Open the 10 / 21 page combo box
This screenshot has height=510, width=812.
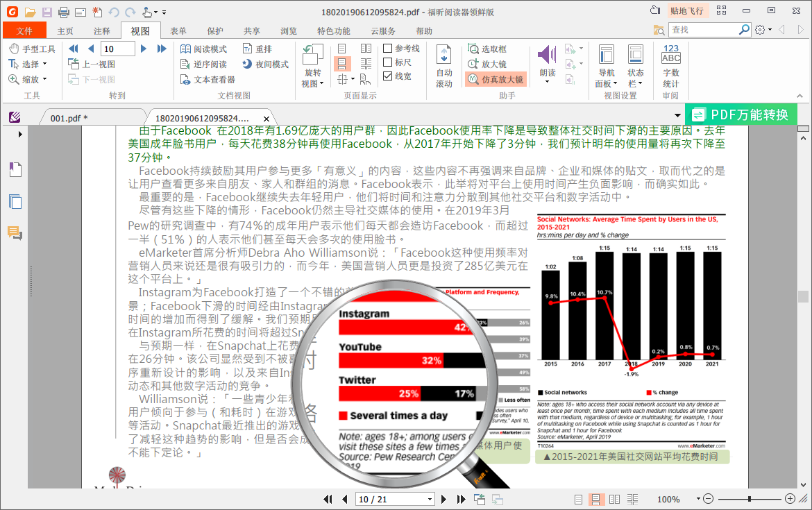pos(395,499)
